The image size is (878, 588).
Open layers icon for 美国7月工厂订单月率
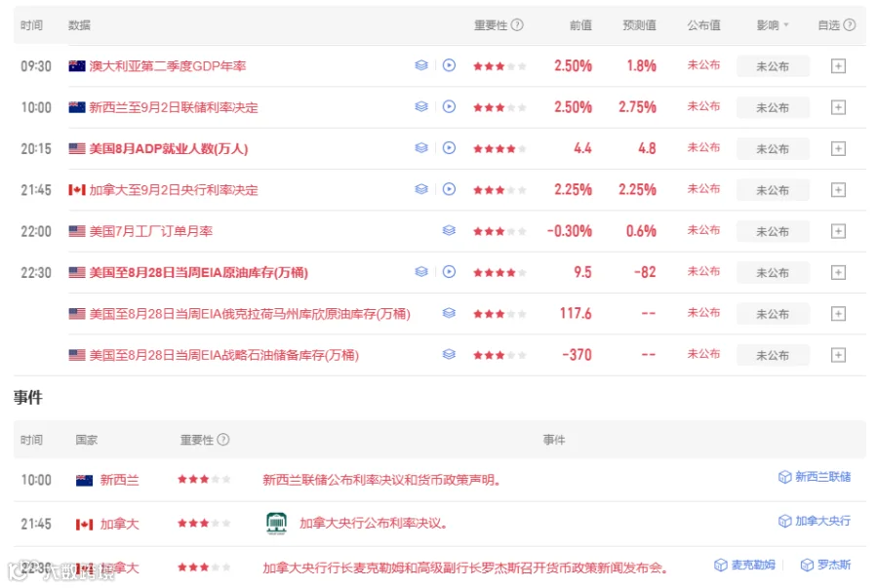(x=449, y=230)
